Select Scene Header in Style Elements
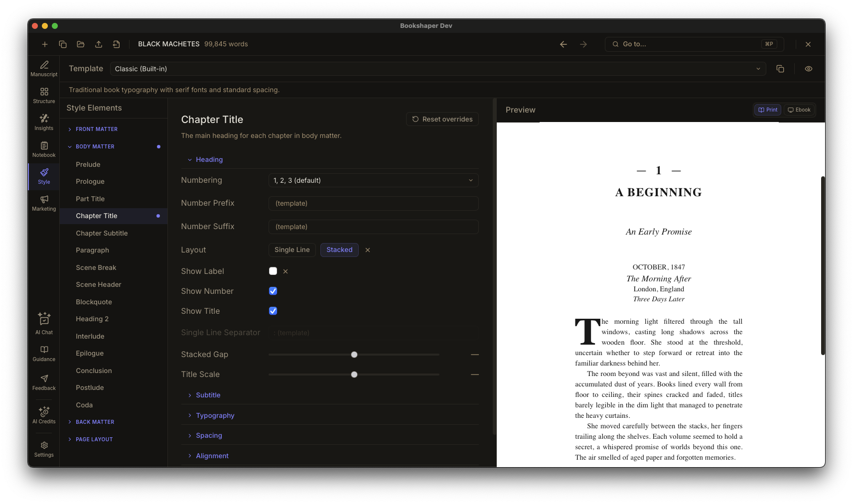The width and height of the screenshot is (853, 504). pos(114,284)
